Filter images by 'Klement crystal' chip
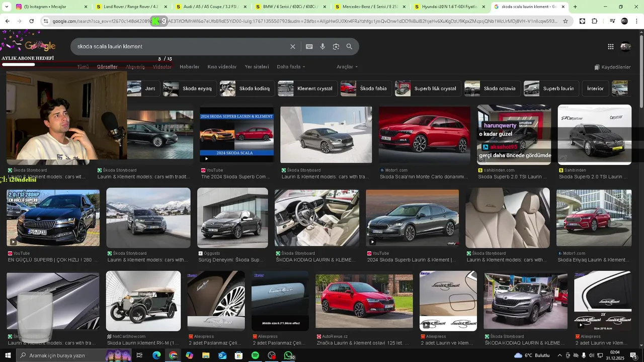 [307, 88]
